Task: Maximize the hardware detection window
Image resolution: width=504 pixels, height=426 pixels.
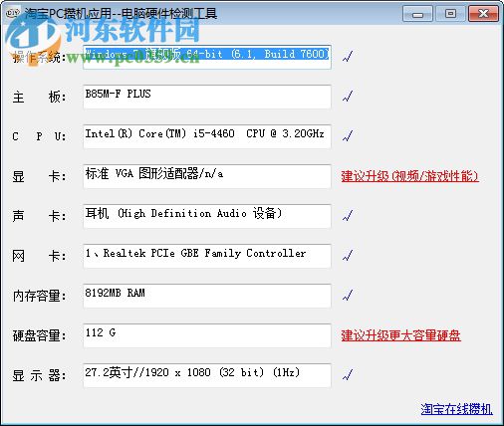Action: click(x=450, y=14)
